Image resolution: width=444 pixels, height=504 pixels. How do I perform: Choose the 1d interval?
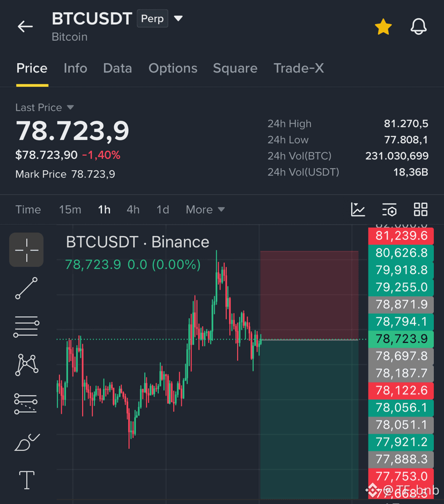pos(163,209)
